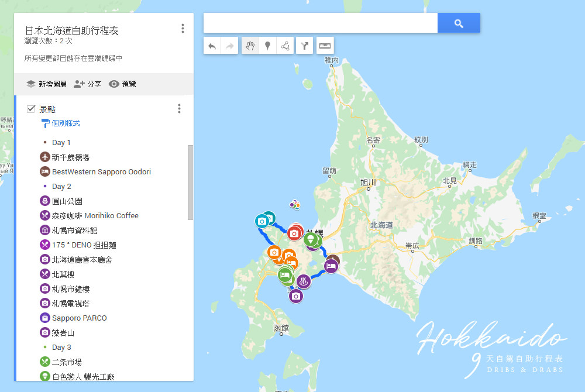Toggle the 景點 layer checkbox

31,109
